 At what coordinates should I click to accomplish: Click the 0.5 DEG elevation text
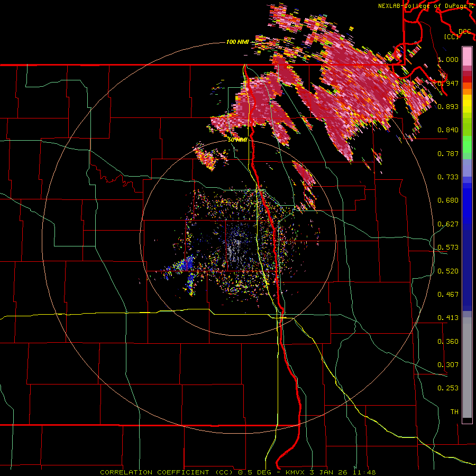pos(254,472)
